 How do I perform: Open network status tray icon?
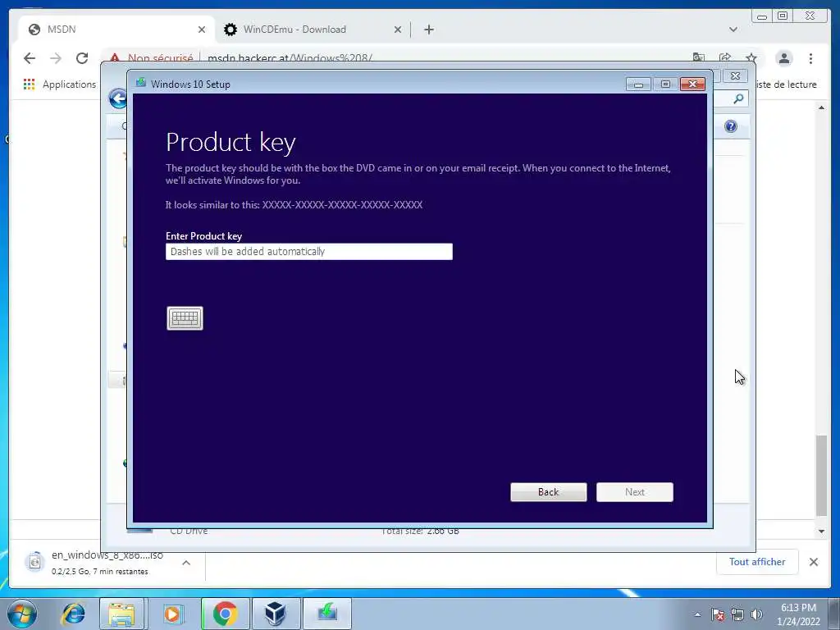(x=737, y=614)
